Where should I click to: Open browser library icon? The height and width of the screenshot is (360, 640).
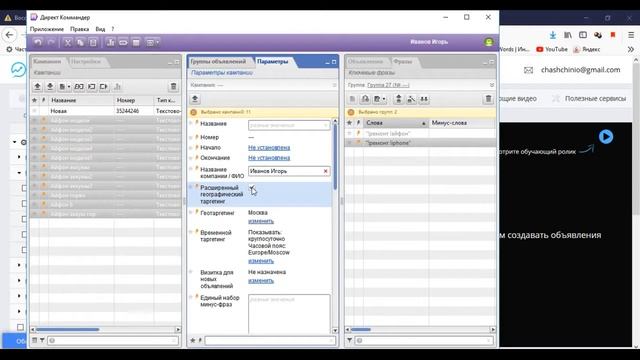click(568, 35)
